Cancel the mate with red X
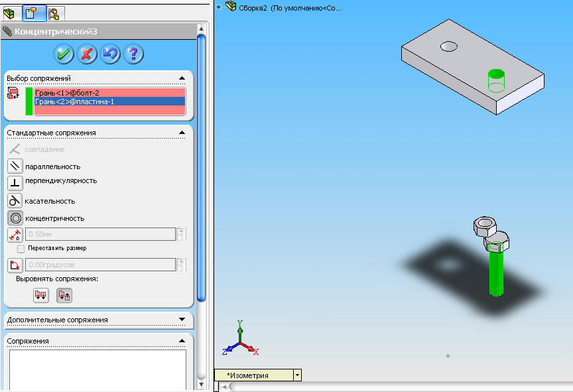Screen dimensions: 573x392 pyautogui.click(x=87, y=54)
